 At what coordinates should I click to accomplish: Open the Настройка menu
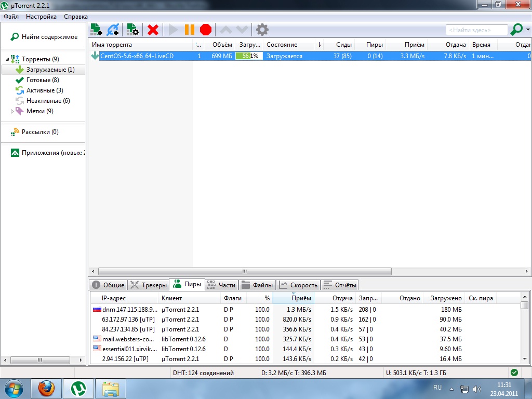[41, 17]
